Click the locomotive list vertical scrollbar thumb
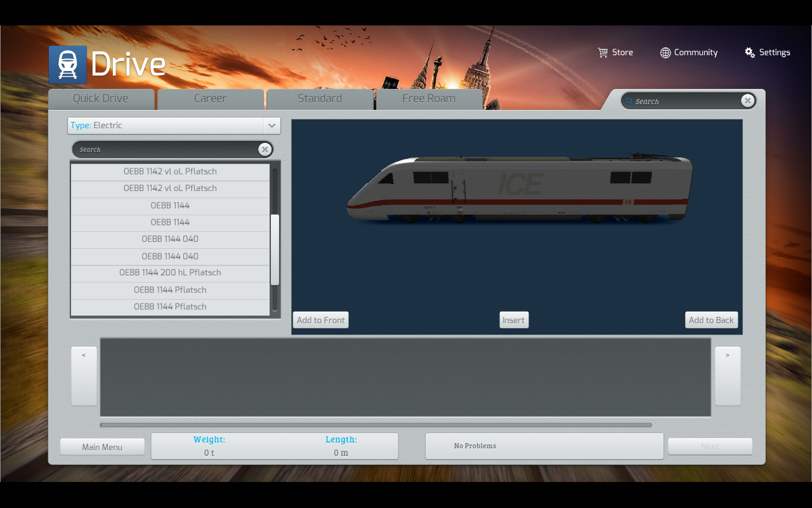This screenshot has height=508, width=812. [x=275, y=250]
